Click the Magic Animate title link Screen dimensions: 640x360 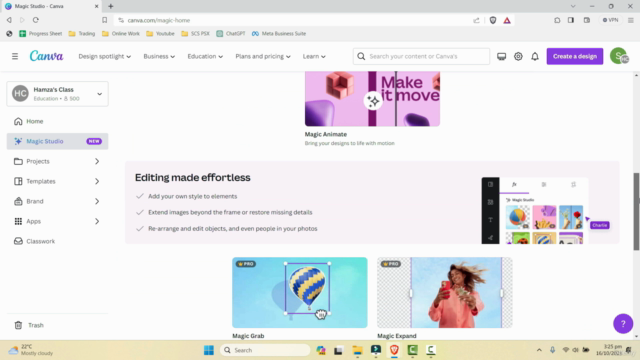pyautogui.click(x=326, y=134)
